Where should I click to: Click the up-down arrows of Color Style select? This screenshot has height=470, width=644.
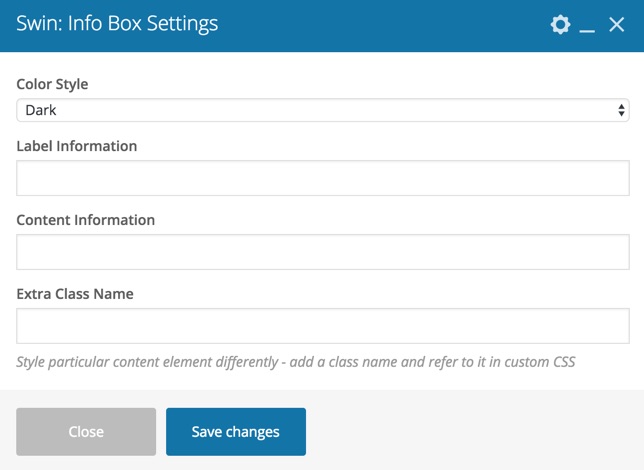[621, 110]
